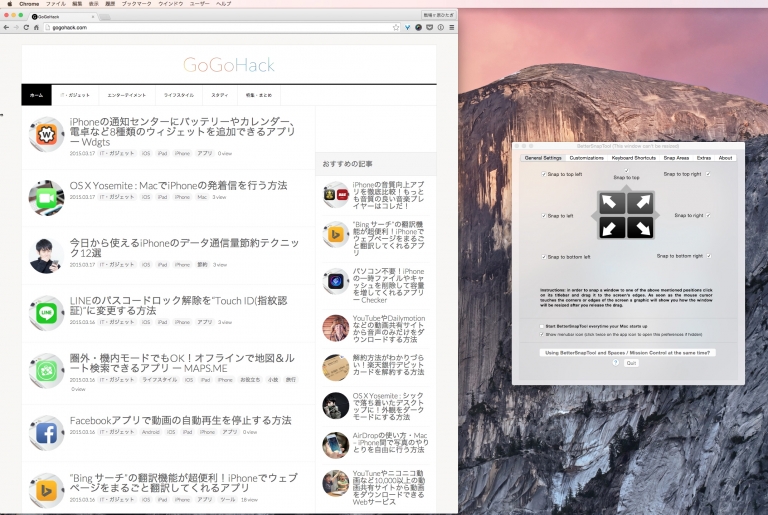Screen dimensions: 768x515
Task: Click the circled-i extension icon in Chrome
Action: (x=440, y=27)
